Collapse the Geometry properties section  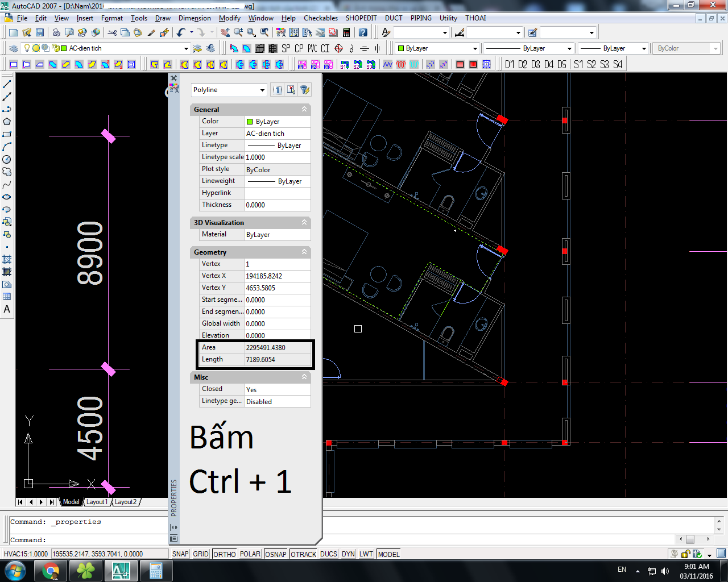click(304, 252)
